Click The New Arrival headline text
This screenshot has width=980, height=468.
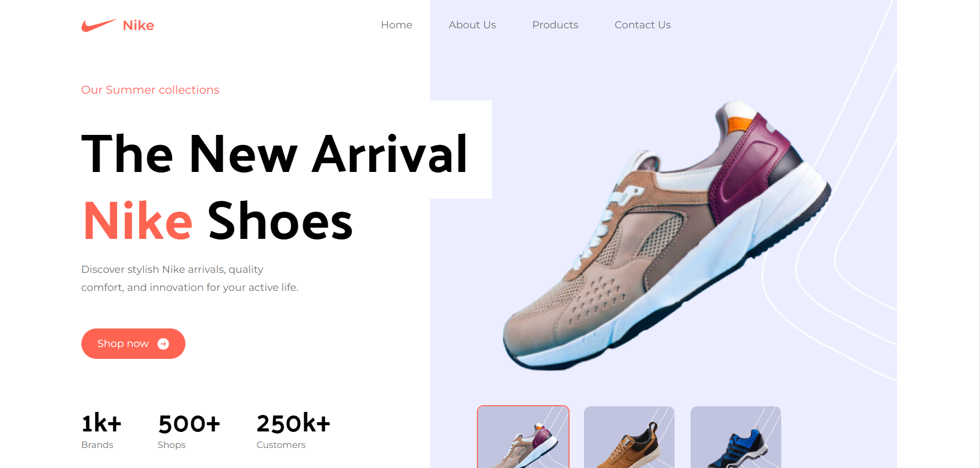coord(274,153)
